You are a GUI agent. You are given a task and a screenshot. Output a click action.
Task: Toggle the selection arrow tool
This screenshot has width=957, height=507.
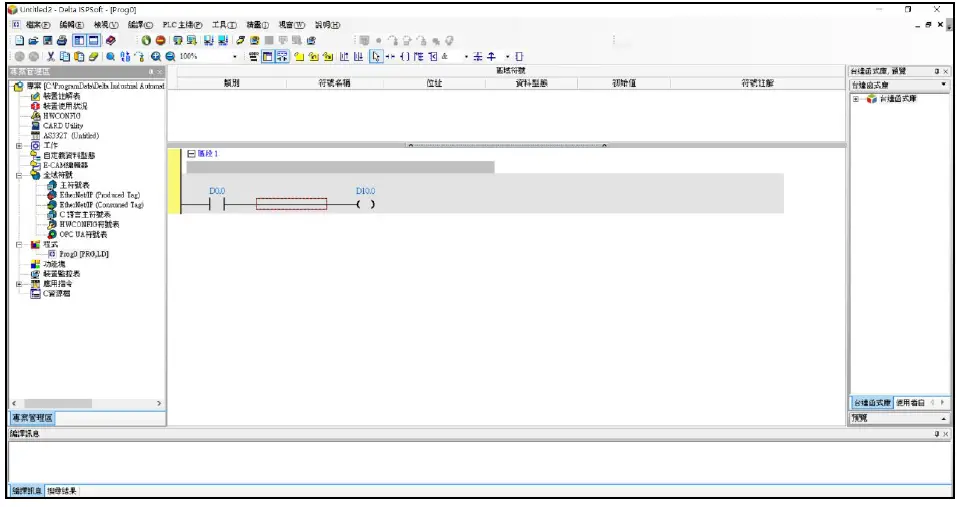point(376,56)
